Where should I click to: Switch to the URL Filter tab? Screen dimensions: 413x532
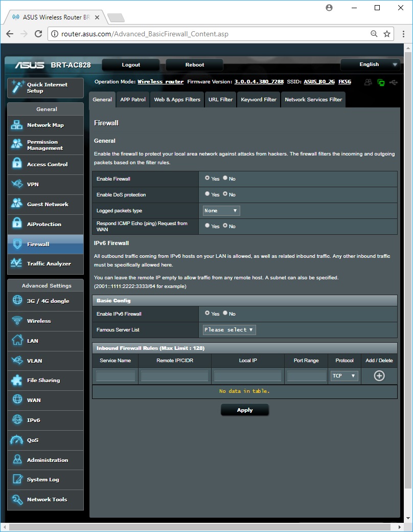pyautogui.click(x=220, y=100)
